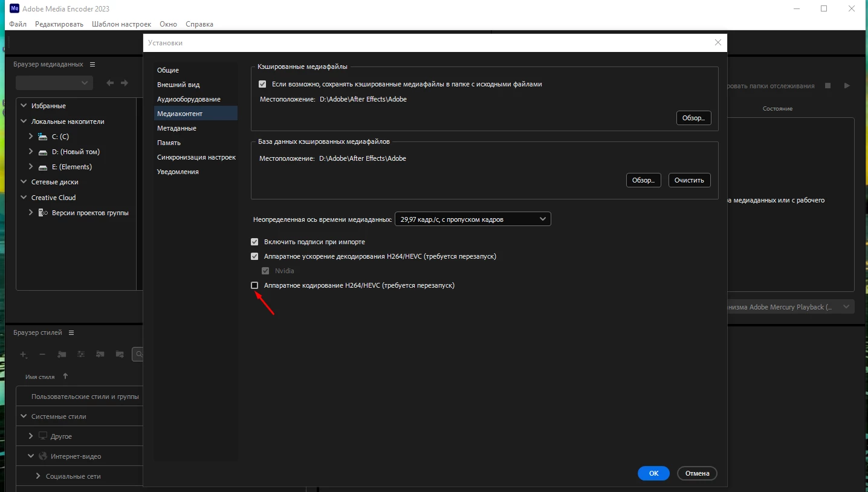Open the Media Browser panel menu icon
The height and width of the screenshot is (492, 868).
92,65
